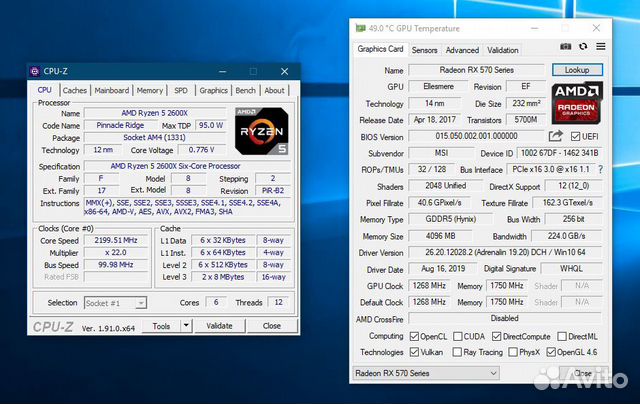
Task: Open the GPU-Z hamburger menu
Action: [600, 47]
